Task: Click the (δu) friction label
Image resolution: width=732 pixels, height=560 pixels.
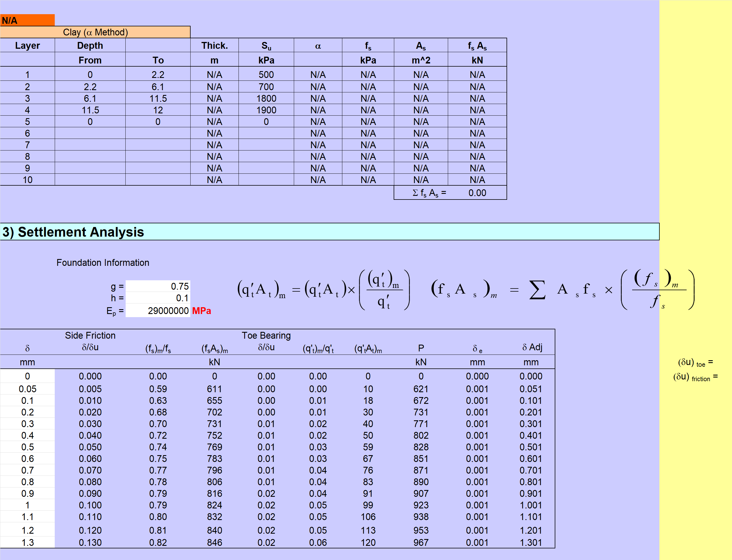Action: [695, 377]
